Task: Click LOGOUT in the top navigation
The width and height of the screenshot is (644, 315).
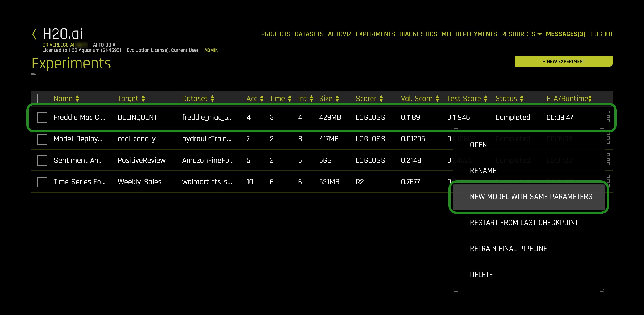Action: [x=602, y=34]
